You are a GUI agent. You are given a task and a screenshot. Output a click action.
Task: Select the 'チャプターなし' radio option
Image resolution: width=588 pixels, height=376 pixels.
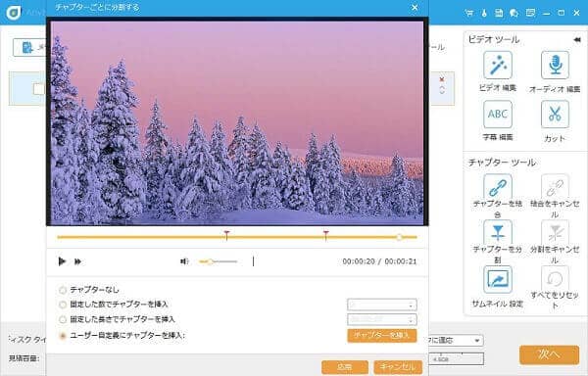[x=63, y=290]
